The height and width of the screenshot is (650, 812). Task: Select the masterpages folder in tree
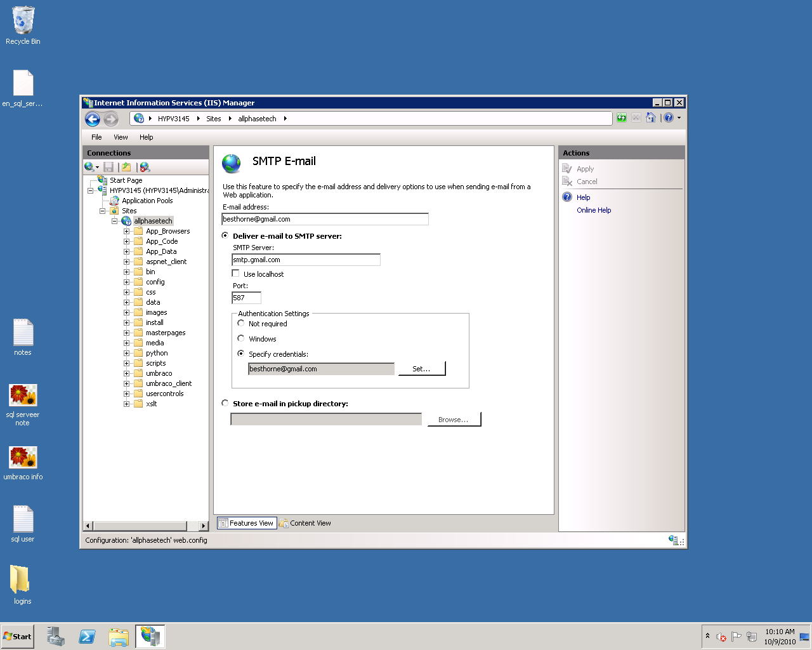coord(166,333)
